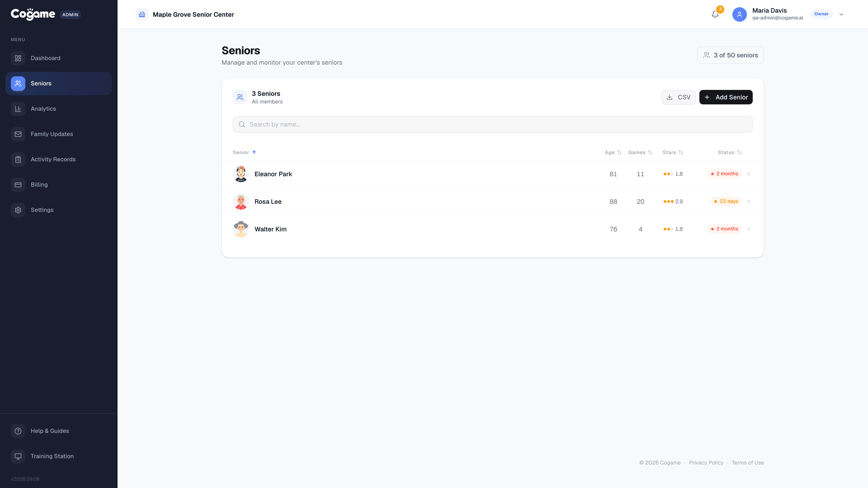Click the magnifier icon in the search box
This screenshot has height=488, width=868.
pos(242,124)
